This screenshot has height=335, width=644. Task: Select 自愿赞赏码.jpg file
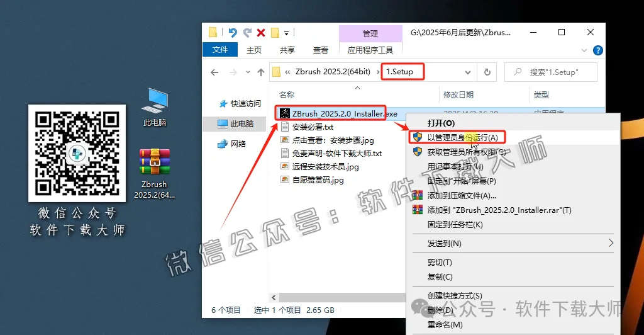[x=318, y=179]
